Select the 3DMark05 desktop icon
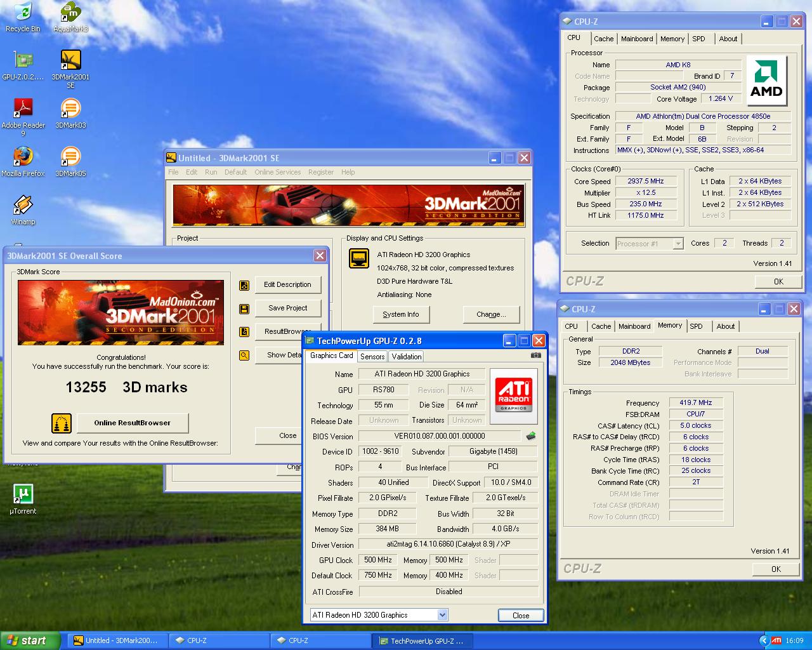The width and height of the screenshot is (812, 650). (x=70, y=162)
